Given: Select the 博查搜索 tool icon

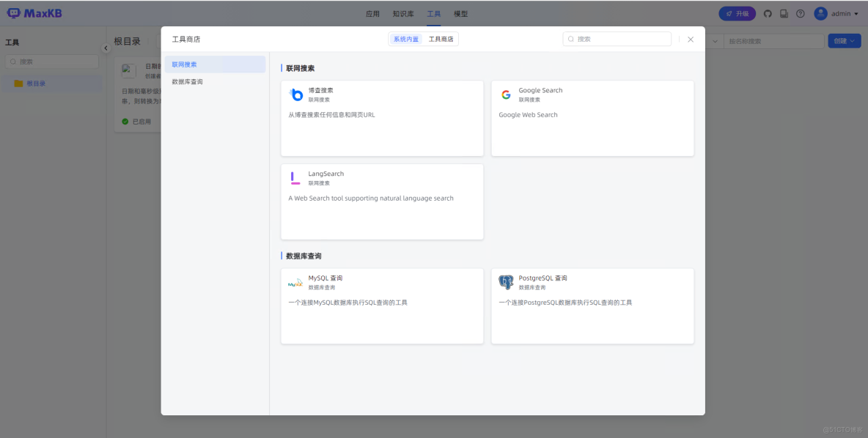Looking at the screenshot, I should pos(297,93).
